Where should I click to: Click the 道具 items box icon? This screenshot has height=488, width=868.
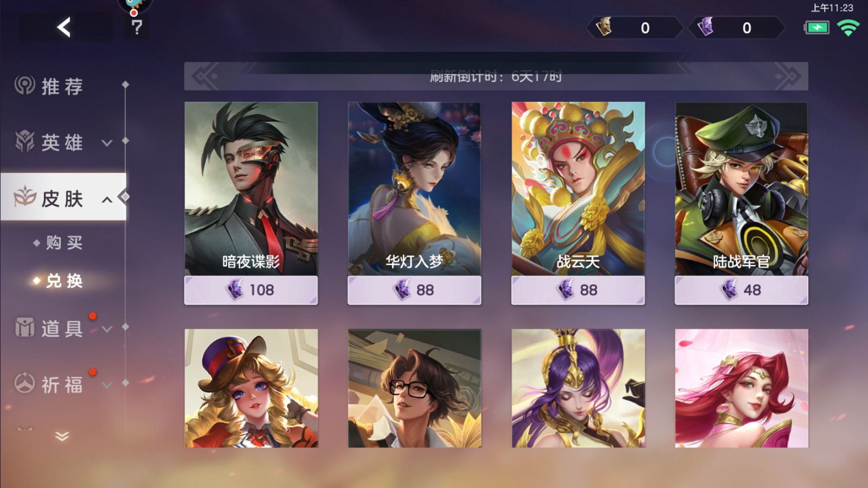(x=25, y=328)
